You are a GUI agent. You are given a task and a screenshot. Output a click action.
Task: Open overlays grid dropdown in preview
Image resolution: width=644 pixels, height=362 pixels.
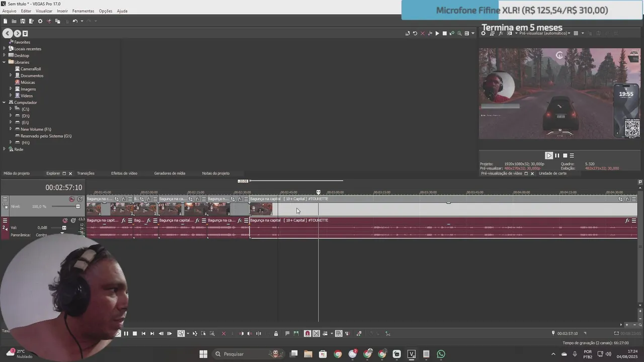point(583,33)
